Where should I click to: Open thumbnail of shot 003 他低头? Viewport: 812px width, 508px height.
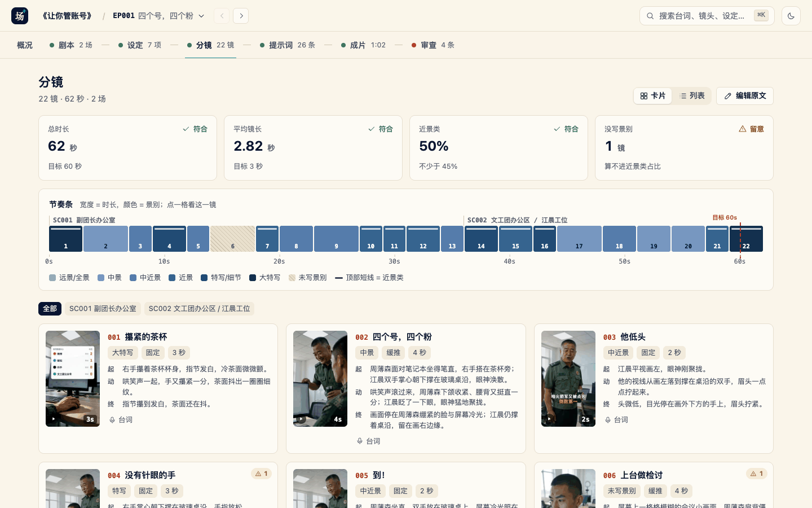[x=568, y=379]
